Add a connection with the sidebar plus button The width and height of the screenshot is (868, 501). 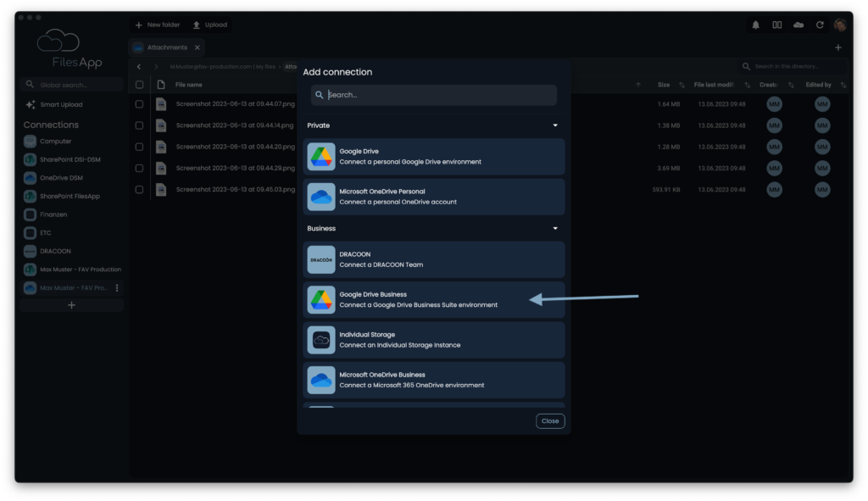point(71,305)
